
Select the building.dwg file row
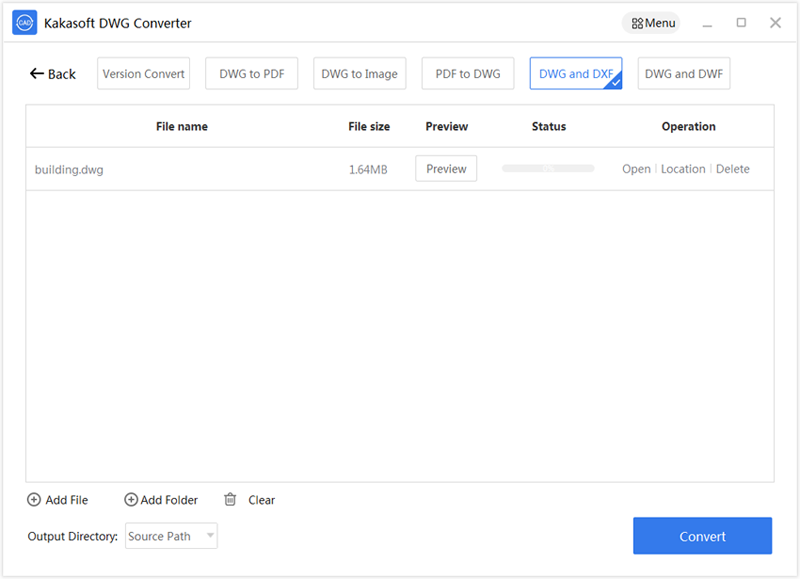pyautogui.click(x=400, y=169)
